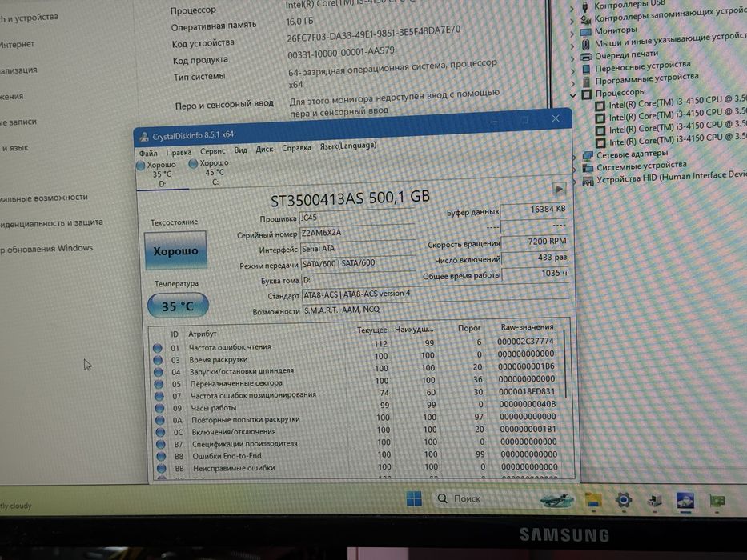
Task: Click status circle of attribute 0C Включения/отключения
Action: click(x=161, y=432)
